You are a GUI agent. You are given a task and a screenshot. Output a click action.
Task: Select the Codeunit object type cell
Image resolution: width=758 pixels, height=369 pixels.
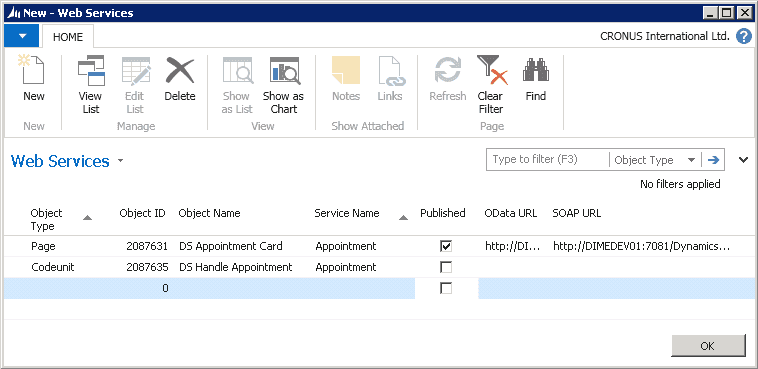pos(53,267)
